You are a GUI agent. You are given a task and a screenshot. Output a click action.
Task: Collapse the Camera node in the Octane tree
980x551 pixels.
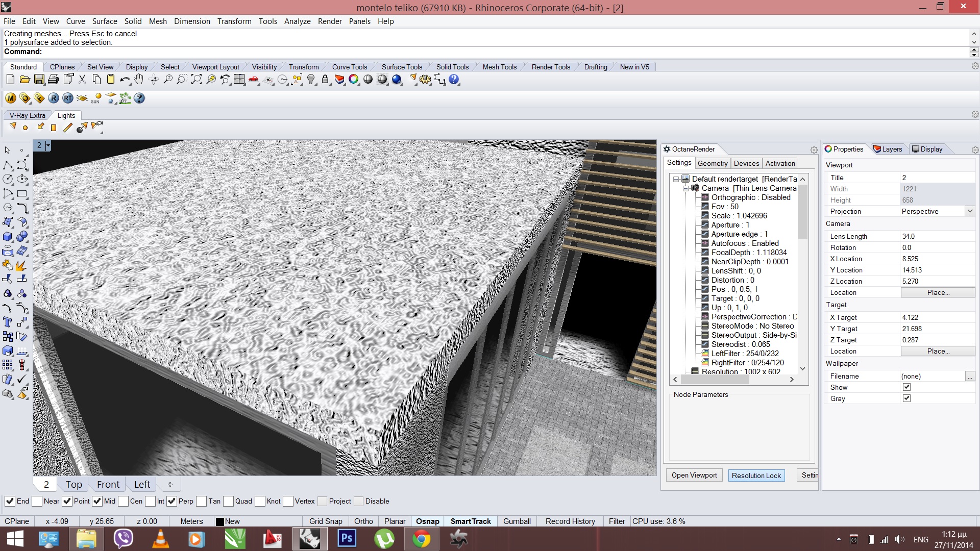tap(685, 188)
